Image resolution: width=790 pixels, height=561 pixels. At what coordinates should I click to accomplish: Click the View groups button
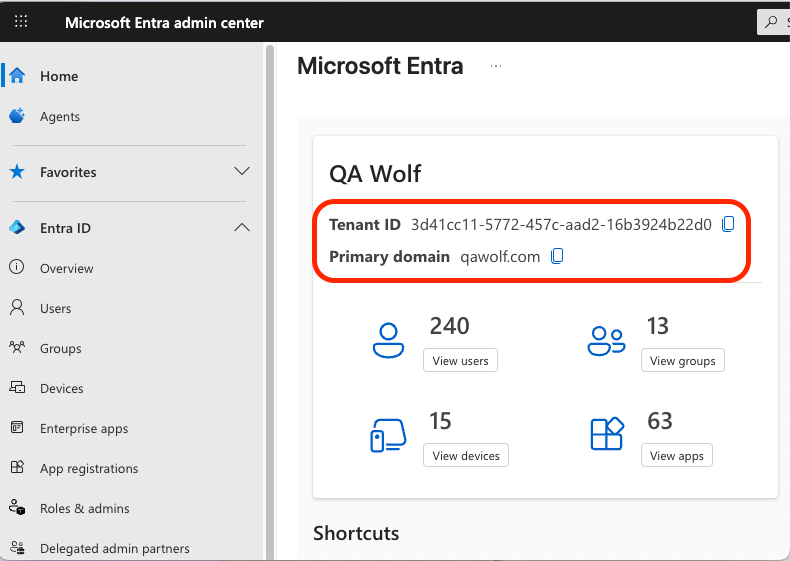[x=683, y=360]
